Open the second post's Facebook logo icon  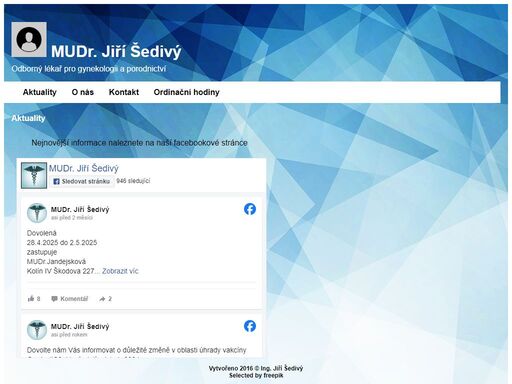[x=250, y=326]
